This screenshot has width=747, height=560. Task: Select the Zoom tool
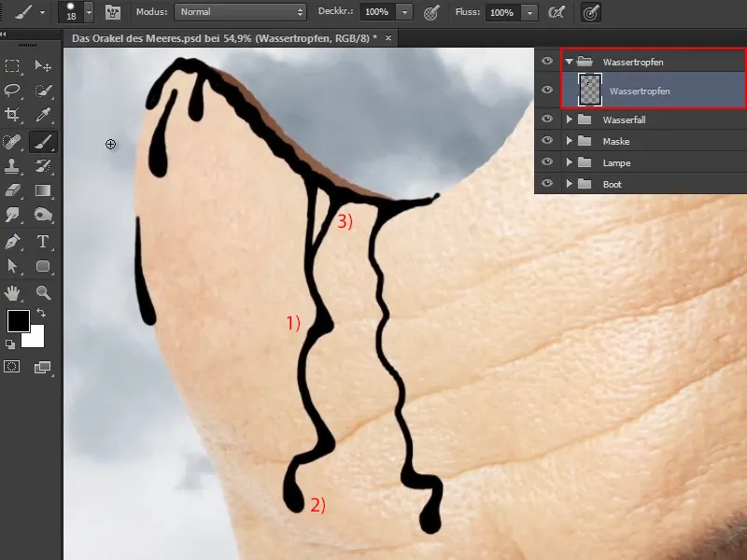(x=43, y=292)
